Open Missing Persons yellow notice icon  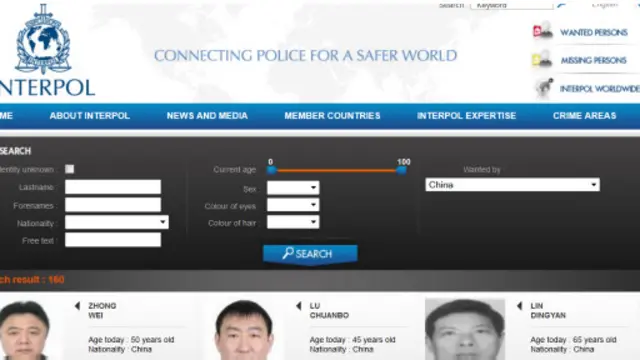point(542,60)
